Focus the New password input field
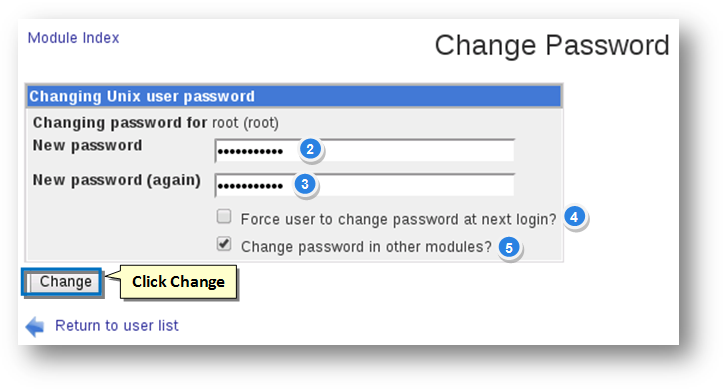723x391 pixels. click(x=365, y=150)
